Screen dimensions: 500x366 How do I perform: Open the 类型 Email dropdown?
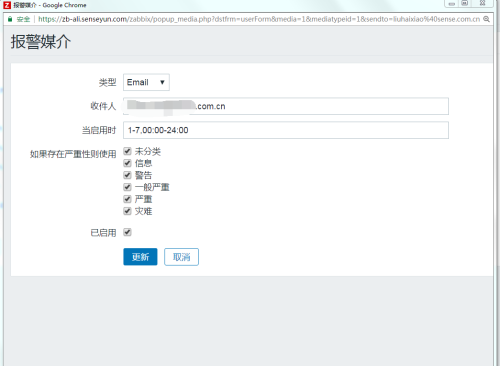pos(146,82)
